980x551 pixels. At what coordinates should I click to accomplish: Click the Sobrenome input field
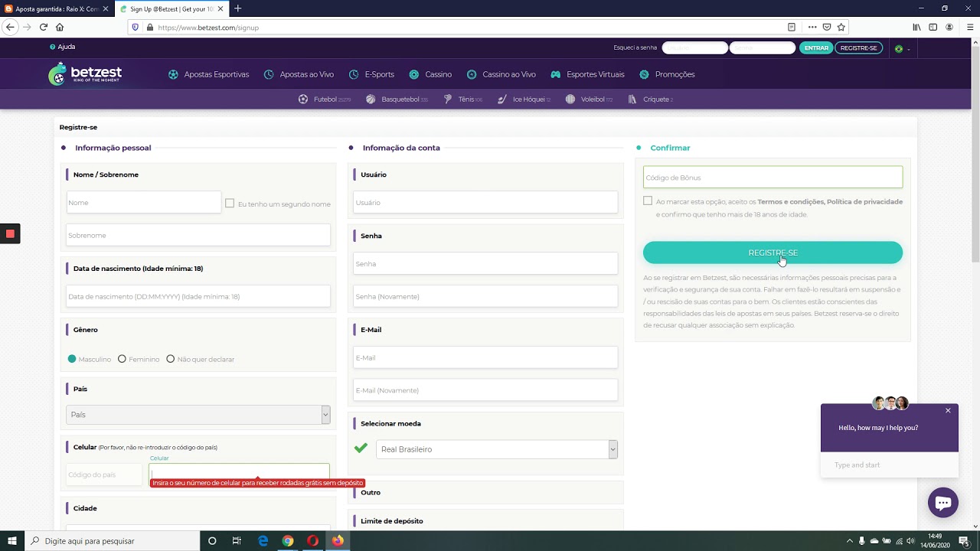198,235
